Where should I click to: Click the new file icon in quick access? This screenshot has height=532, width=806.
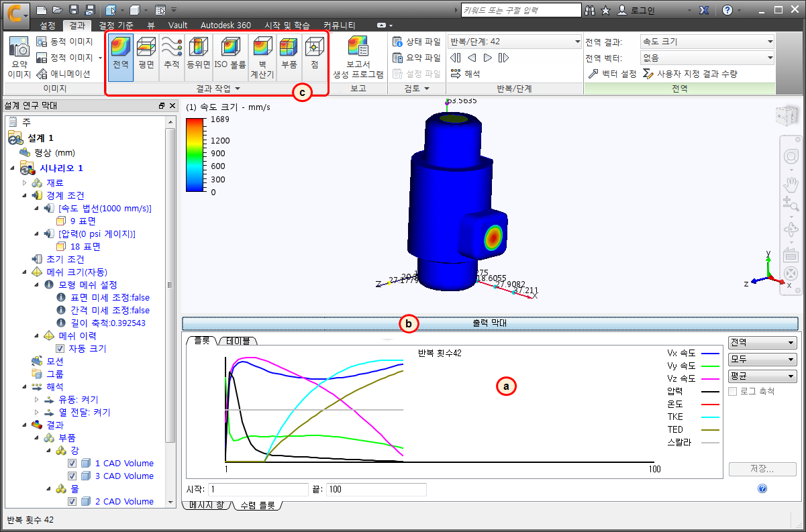(x=41, y=10)
